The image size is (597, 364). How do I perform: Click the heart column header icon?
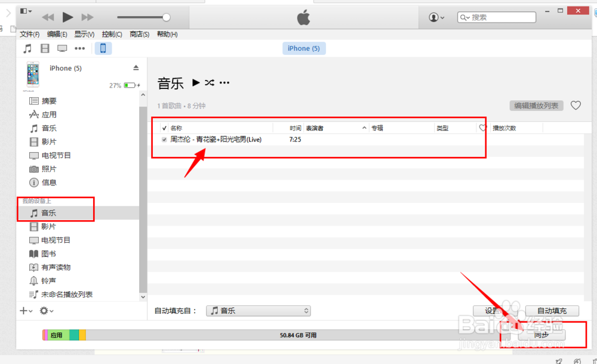483,128
